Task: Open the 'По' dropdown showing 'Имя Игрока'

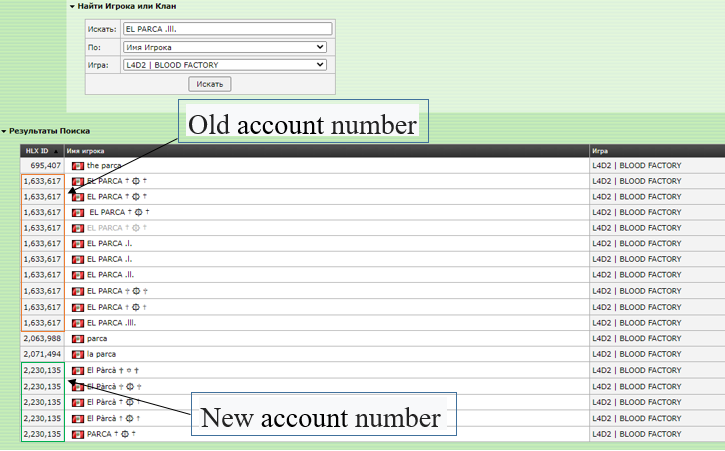Action: tap(224, 47)
